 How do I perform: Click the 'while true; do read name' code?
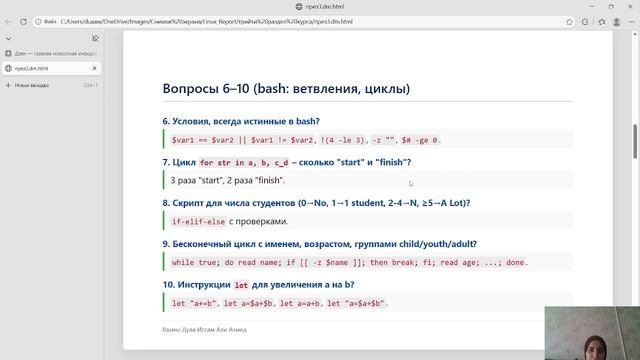point(349,262)
